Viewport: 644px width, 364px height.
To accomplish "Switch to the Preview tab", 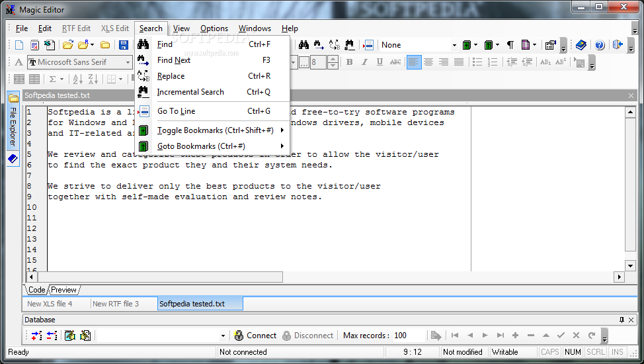I will [63, 290].
